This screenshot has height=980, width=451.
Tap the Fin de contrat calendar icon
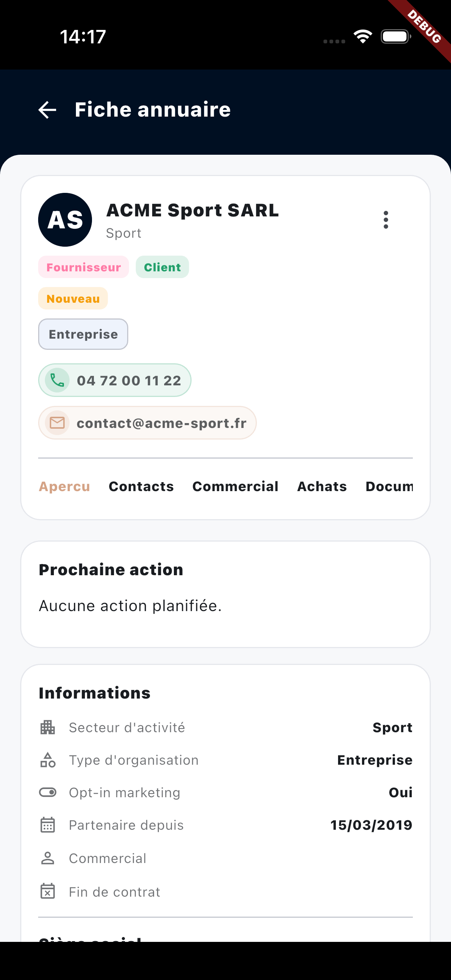(47, 891)
